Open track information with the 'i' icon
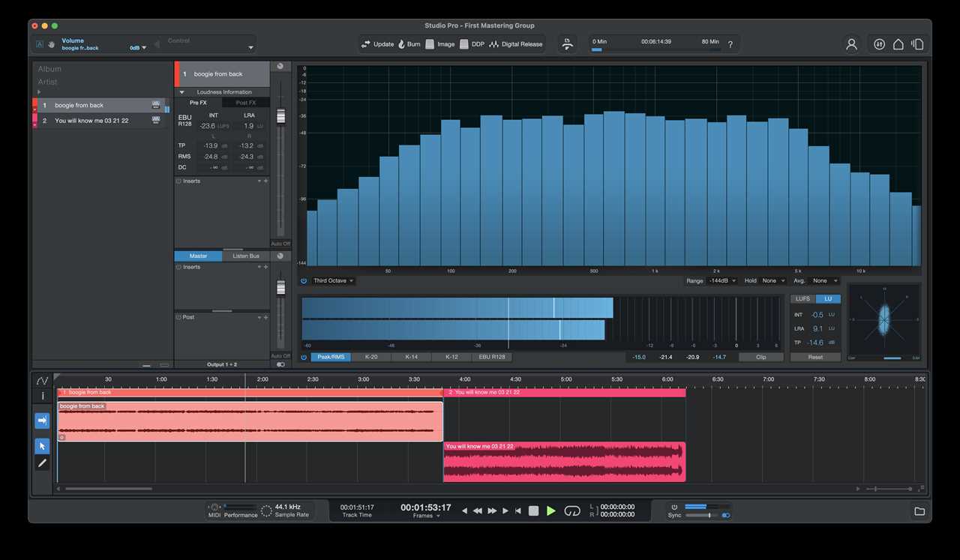Screen dimensions: 960x560 coord(42,396)
